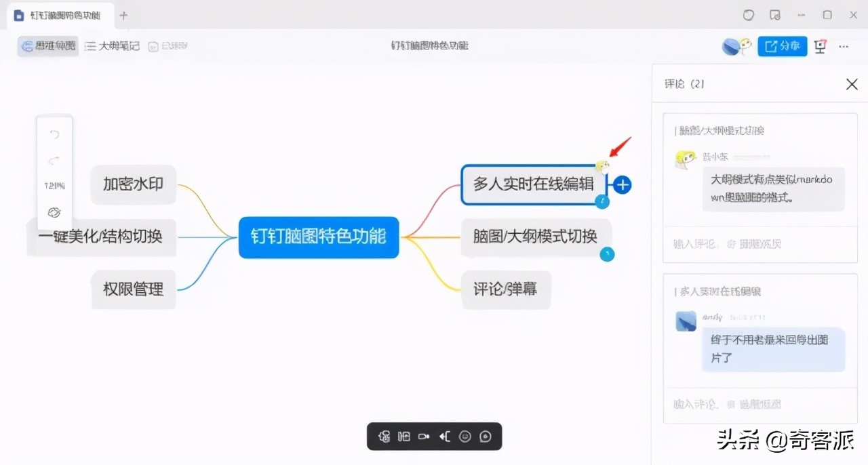Click the collaborator avatar above the selected node
868x465 pixels.
tap(602, 166)
